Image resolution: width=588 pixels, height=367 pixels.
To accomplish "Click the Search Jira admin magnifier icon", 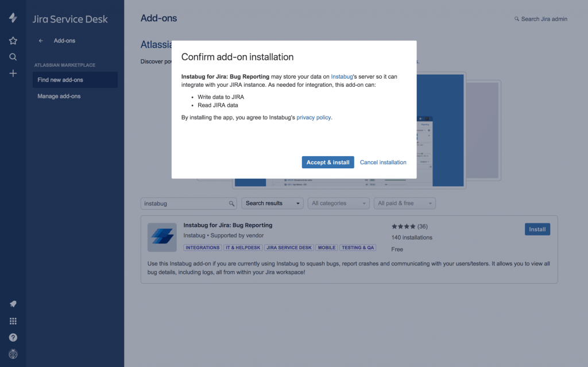I will [x=517, y=19].
